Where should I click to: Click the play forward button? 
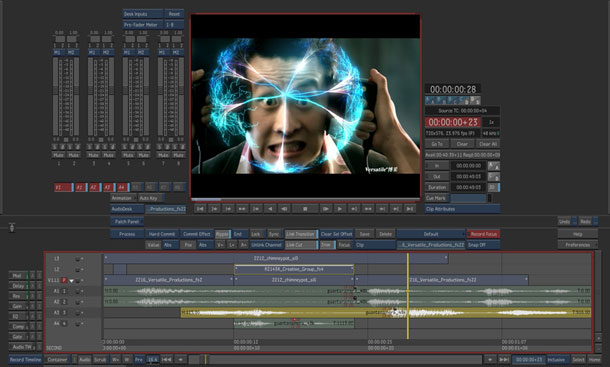tap(340, 209)
